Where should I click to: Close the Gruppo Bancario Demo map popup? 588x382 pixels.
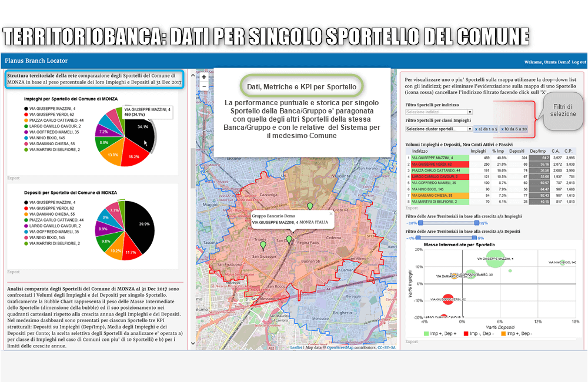[x=330, y=214]
